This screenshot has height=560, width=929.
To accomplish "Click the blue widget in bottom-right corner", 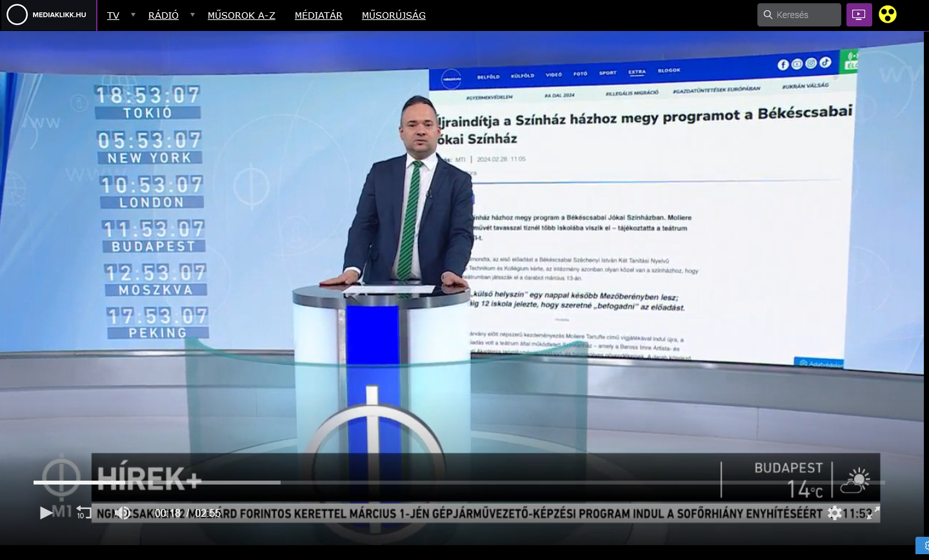I will (x=922, y=545).
